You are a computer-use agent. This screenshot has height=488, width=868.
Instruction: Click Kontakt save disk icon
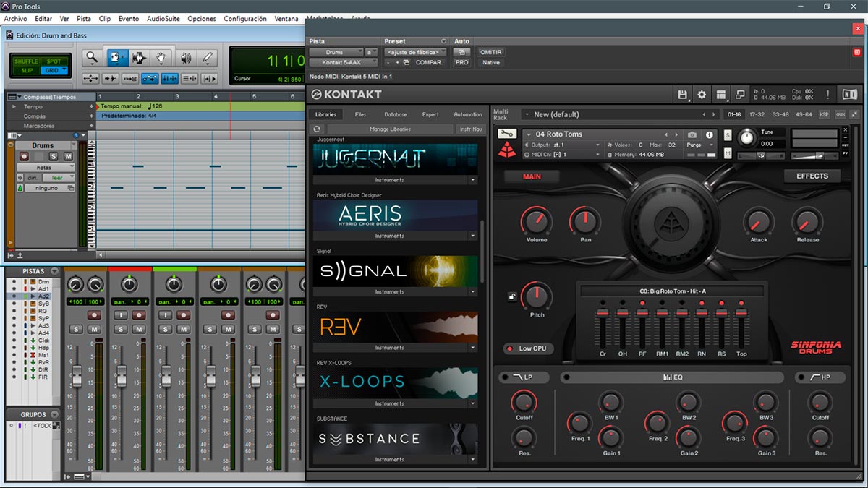coord(682,95)
